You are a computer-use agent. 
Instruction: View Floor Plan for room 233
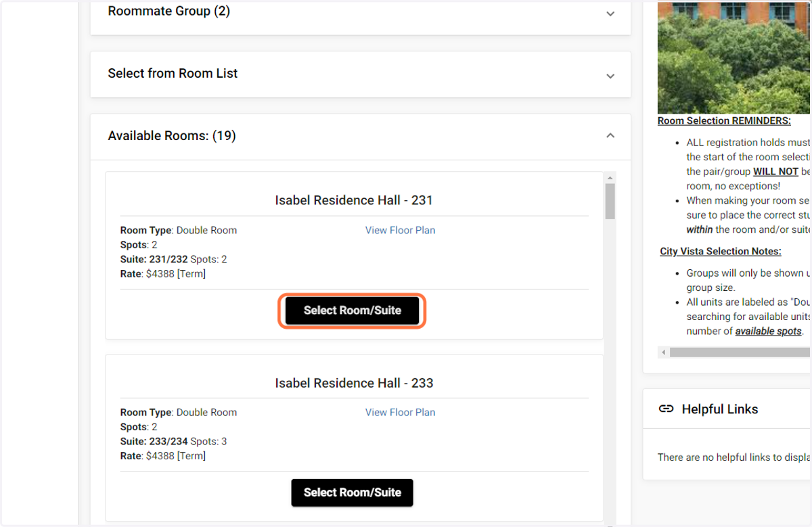pyautogui.click(x=401, y=412)
